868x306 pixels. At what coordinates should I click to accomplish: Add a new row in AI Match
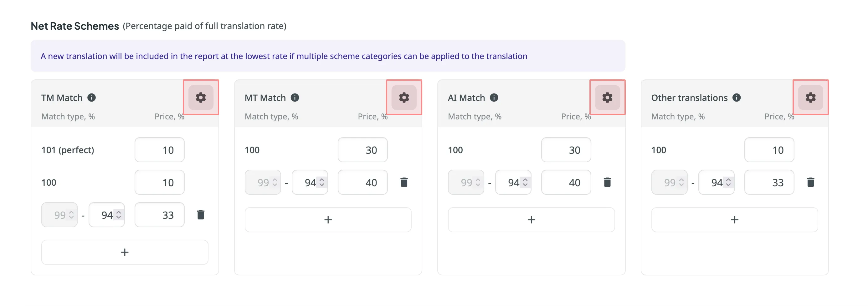[531, 219]
